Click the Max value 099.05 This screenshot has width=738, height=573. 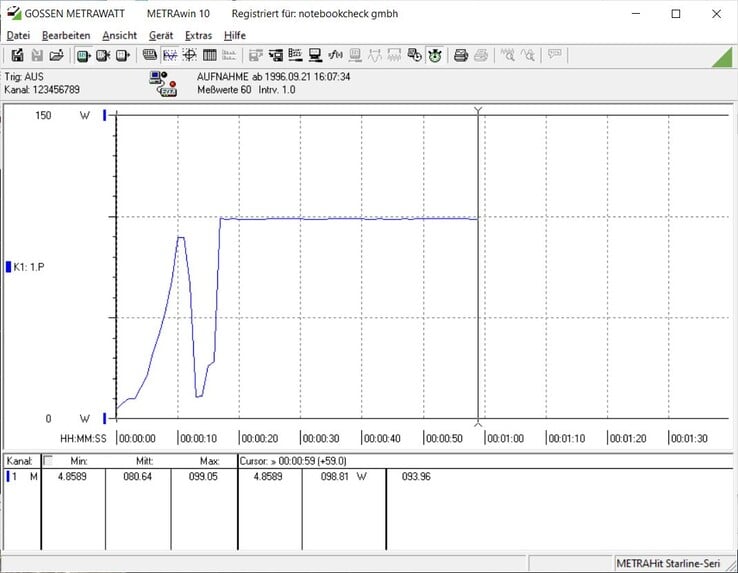click(x=203, y=476)
